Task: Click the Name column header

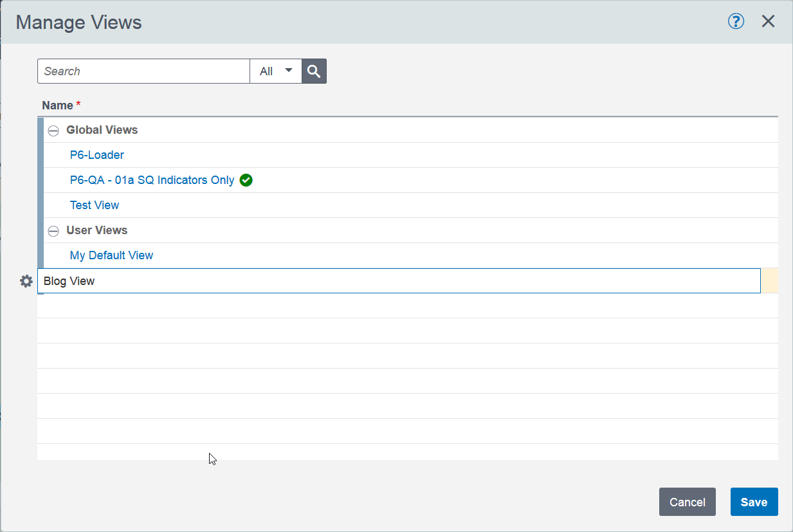Action: tap(58, 105)
